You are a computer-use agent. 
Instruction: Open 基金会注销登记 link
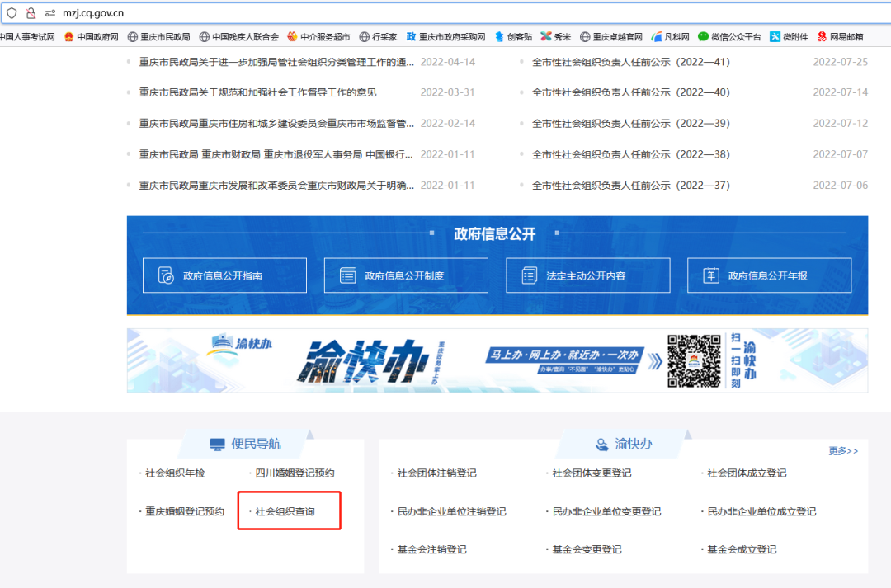tap(431, 549)
